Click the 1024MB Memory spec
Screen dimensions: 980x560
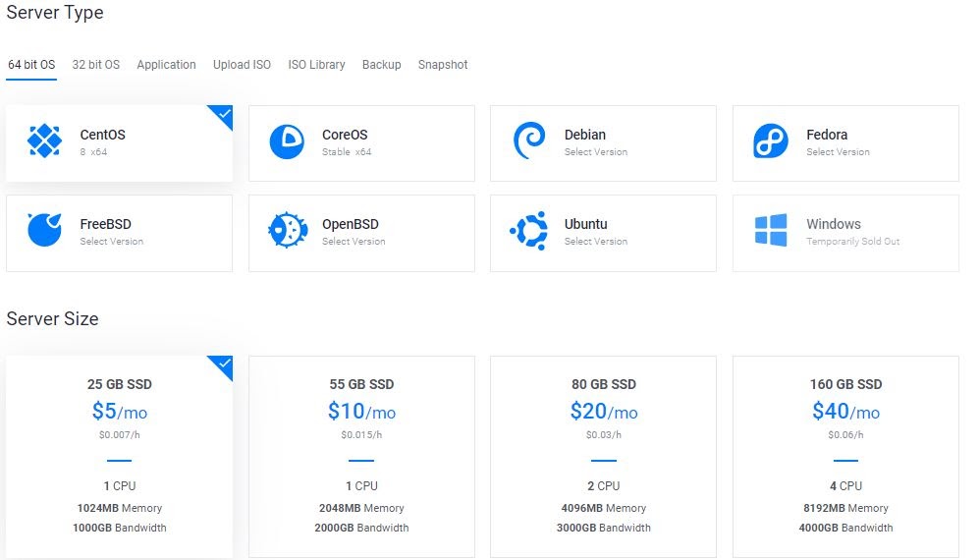click(x=120, y=508)
